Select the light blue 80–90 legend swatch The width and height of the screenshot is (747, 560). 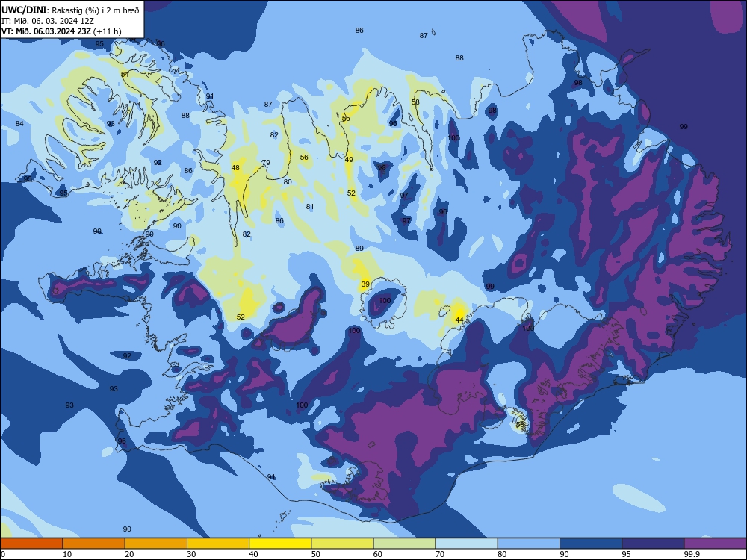(529, 544)
